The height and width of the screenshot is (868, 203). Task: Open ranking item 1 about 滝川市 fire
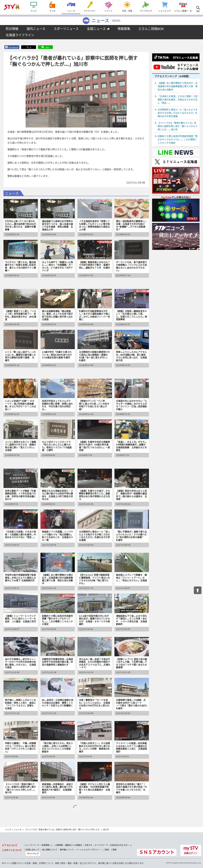coord(177,86)
